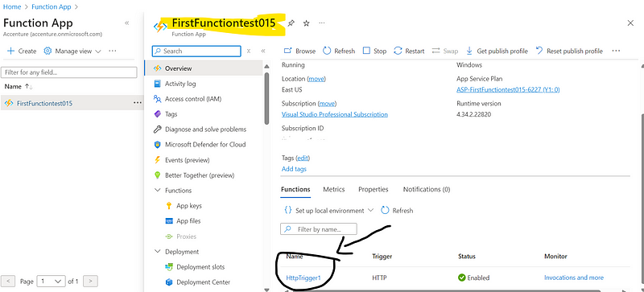This screenshot has height=292, width=644.
Task: Open Browse for the function app
Action: [299, 51]
